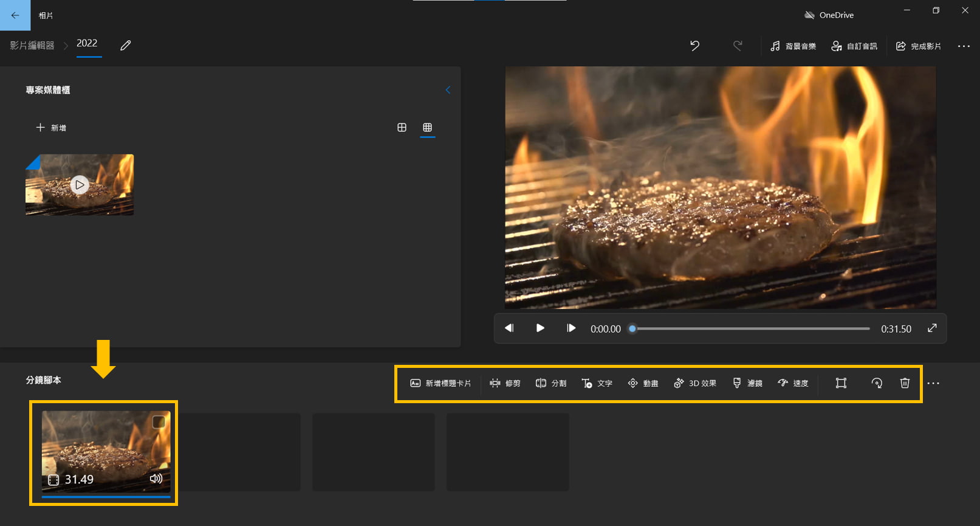Open the 濾鏡 filters tool

747,383
